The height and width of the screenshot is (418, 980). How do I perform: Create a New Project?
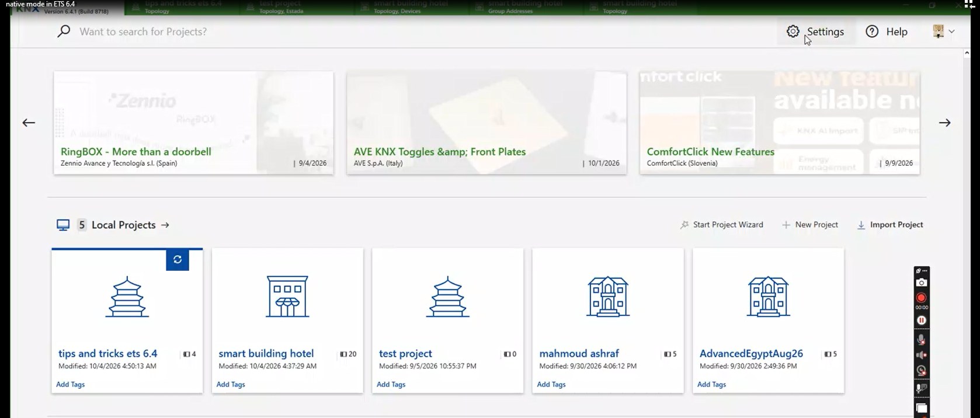[x=809, y=225]
